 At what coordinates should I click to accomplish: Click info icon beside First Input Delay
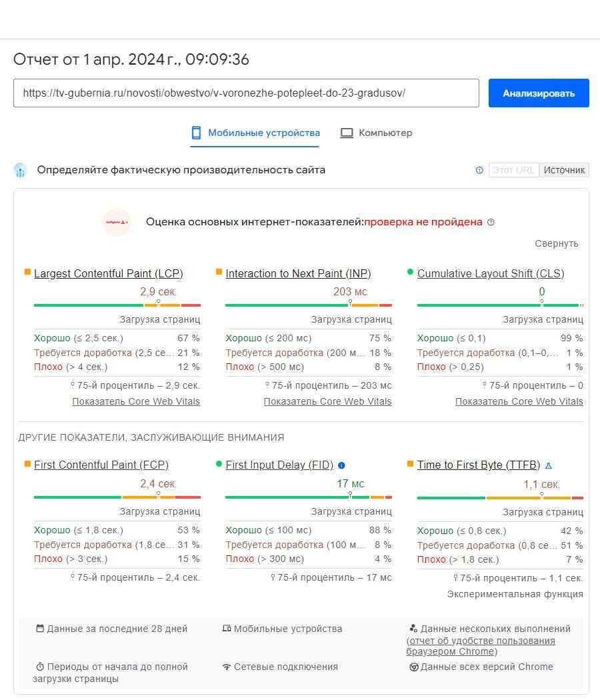[341, 465]
